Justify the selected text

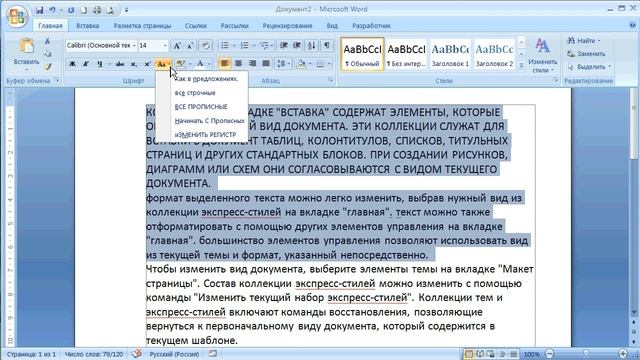266,64
